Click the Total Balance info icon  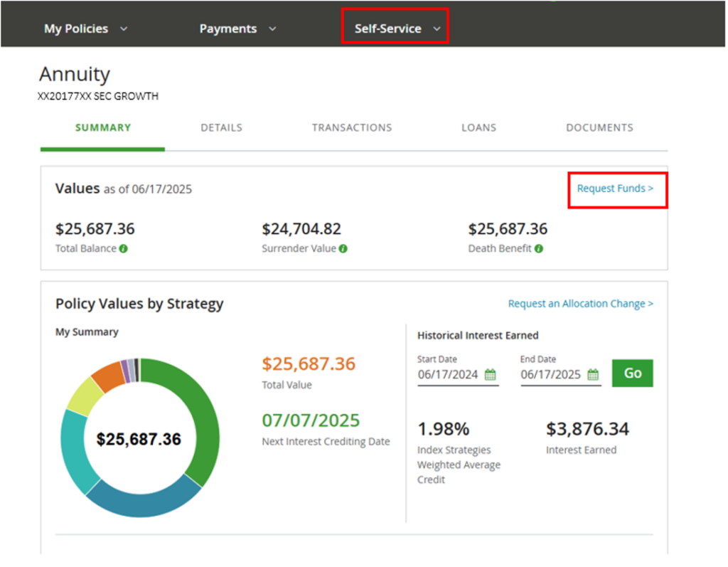123,249
